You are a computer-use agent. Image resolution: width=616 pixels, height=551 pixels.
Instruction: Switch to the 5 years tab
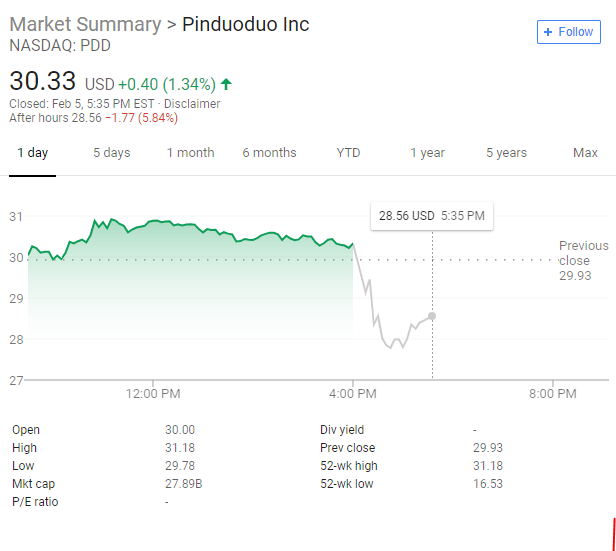click(x=506, y=153)
